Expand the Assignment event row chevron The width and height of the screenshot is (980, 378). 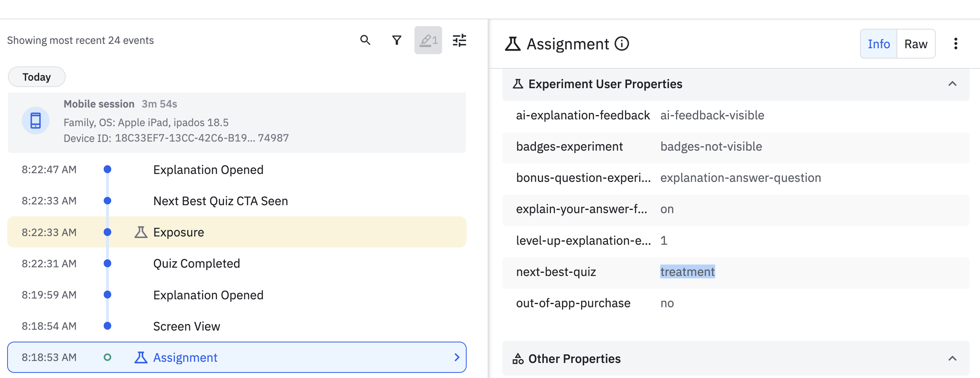click(457, 357)
